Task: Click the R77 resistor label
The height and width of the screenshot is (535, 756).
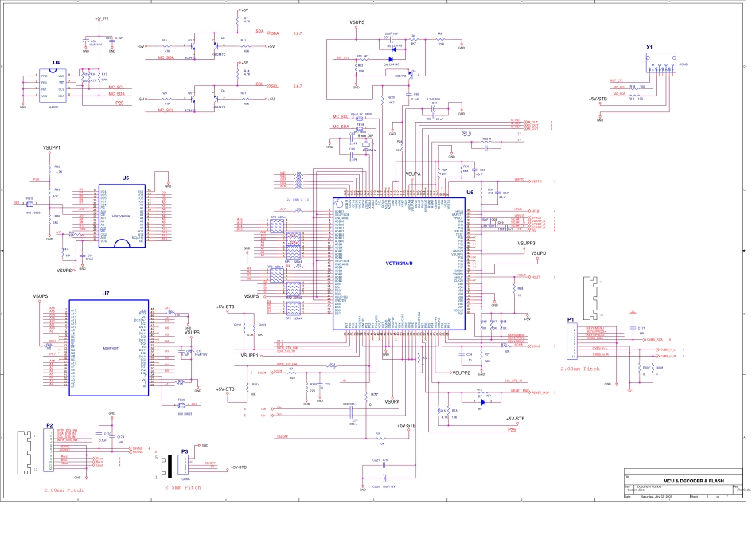Action: point(374,394)
